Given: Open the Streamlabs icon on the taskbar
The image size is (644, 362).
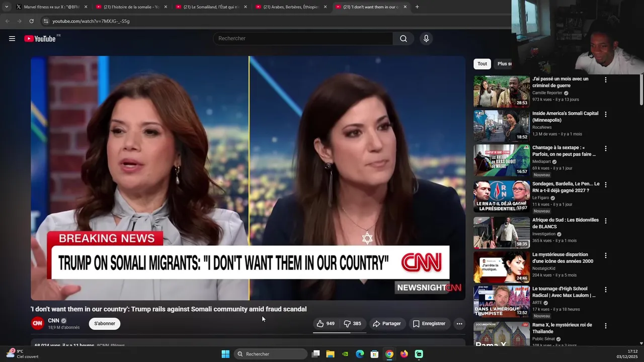Looking at the screenshot, I should pos(419,354).
